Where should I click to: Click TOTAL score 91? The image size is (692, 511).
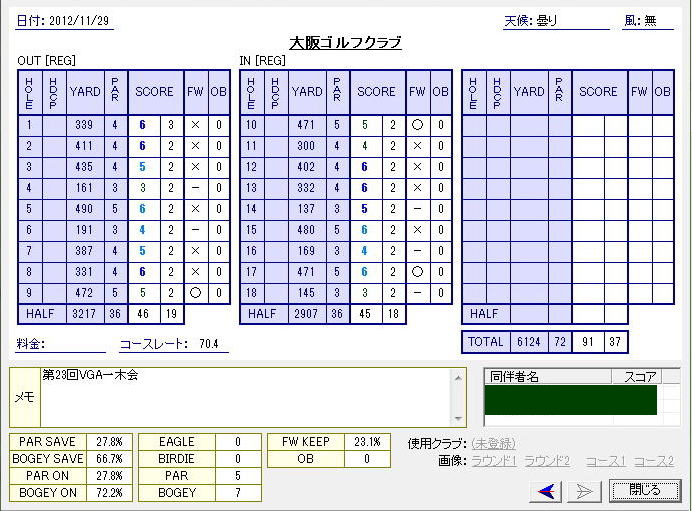point(587,342)
